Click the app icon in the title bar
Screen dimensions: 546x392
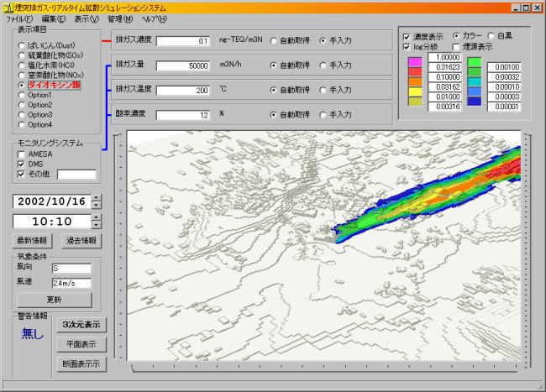tap(8, 7)
